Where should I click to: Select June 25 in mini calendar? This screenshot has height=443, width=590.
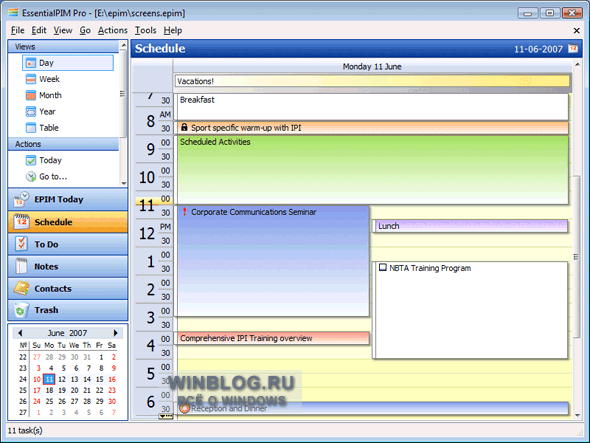(49, 401)
